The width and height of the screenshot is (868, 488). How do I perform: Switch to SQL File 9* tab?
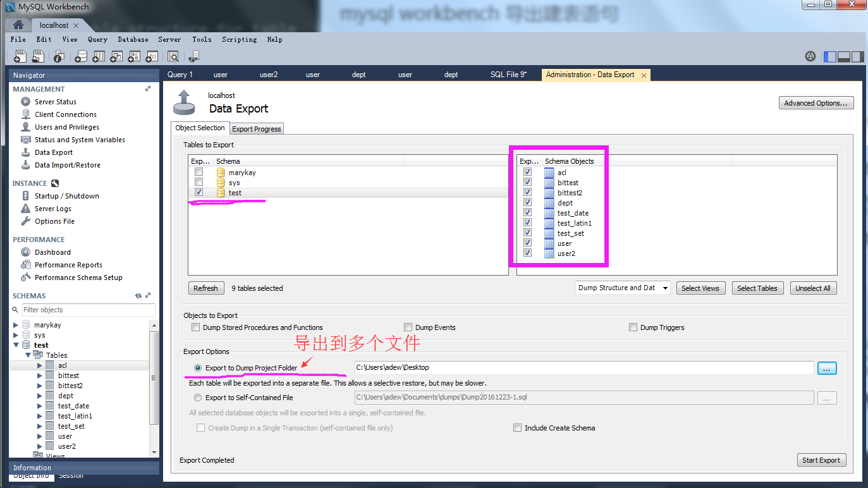click(x=508, y=75)
